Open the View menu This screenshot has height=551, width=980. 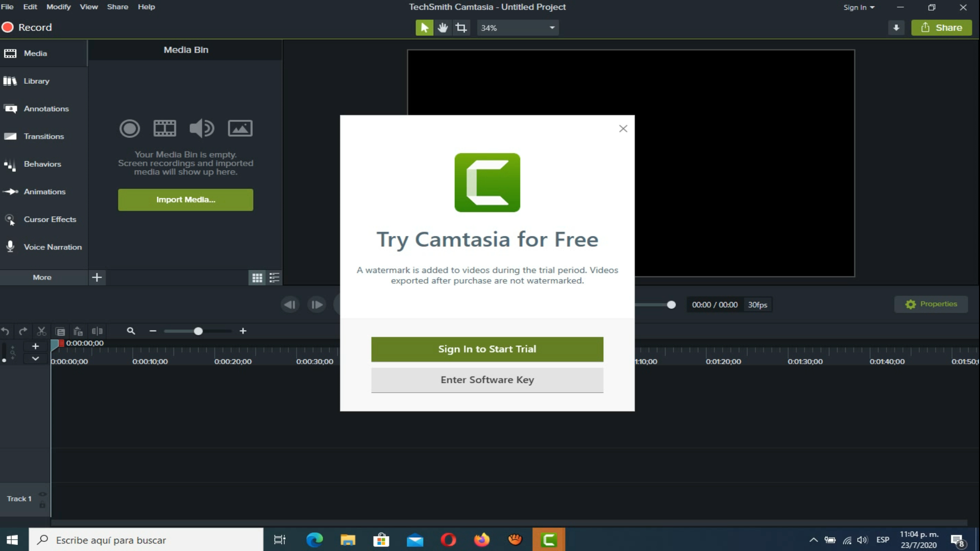89,7
